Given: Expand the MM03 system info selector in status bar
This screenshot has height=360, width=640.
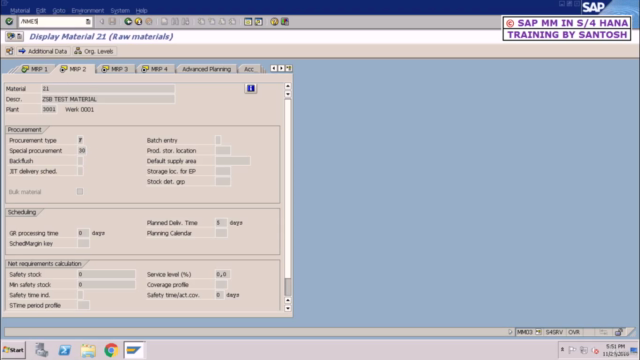Looking at the screenshot, I should tap(538, 332).
